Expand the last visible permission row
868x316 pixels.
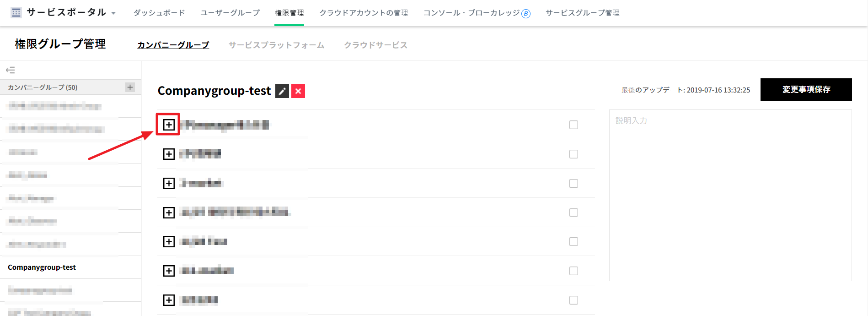(x=169, y=300)
